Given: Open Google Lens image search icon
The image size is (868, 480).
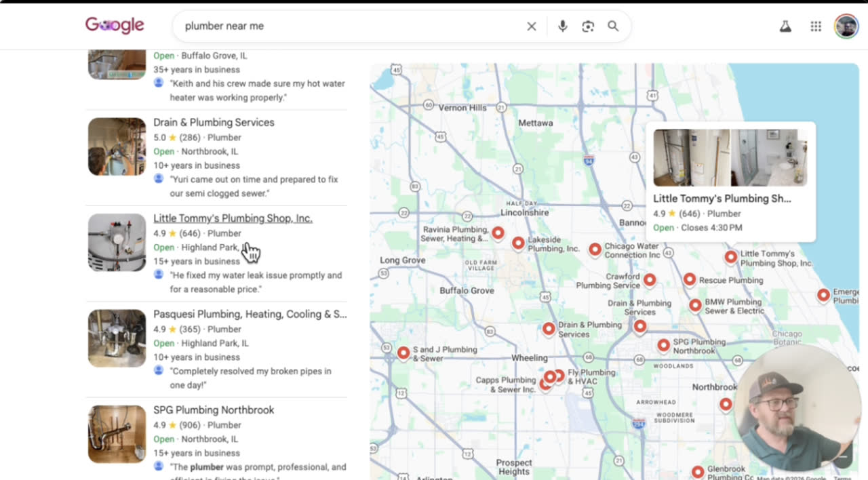Looking at the screenshot, I should tap(588, 26).
